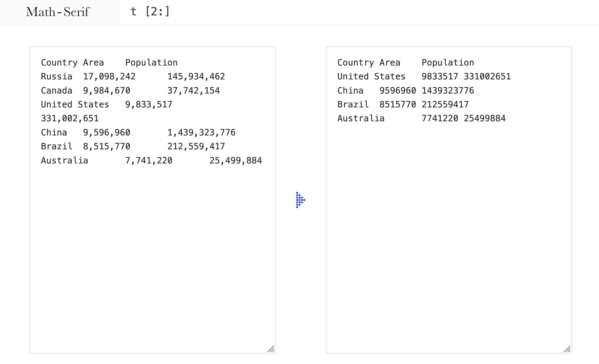Click 'China' in the left table
This screenshot has width=599, height=364.
[x=54, y=132]
